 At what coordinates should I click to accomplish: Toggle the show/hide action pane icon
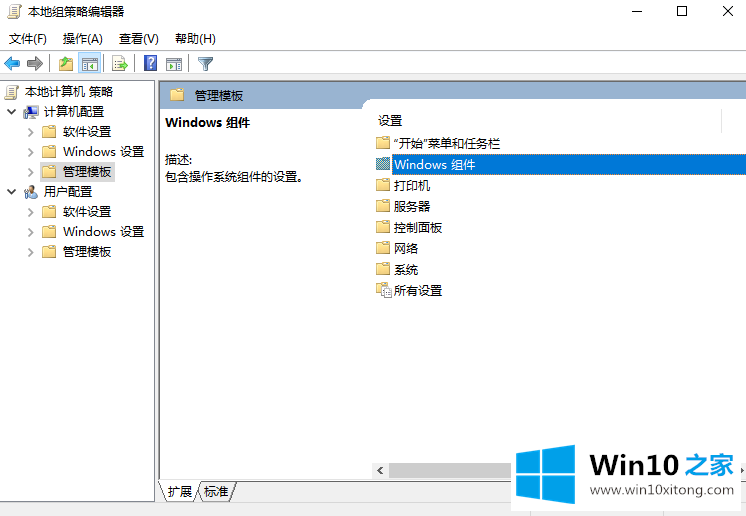tap(174, 64)
